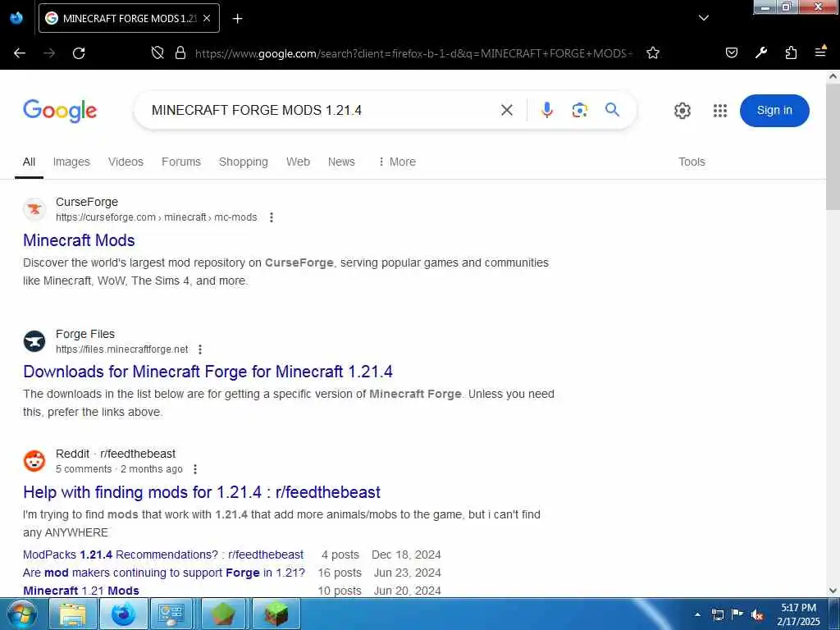Click the Firefox View icon
Image resolution: width=840 pixels, height=630 pixels.
coord(16,18)
